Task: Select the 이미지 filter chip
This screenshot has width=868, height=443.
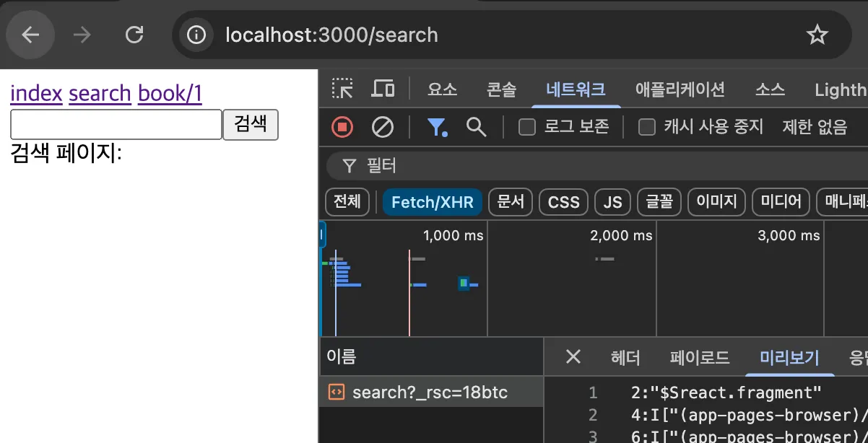Action: coord(716,202)
